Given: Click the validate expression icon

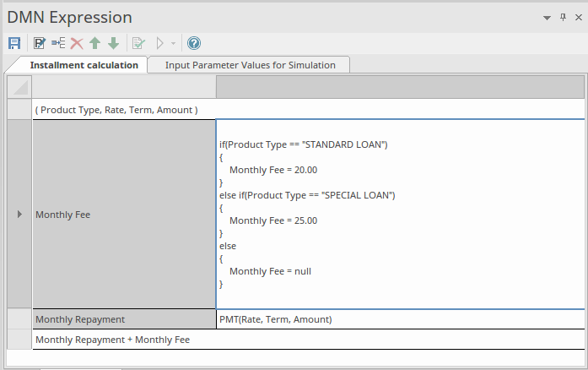Looking at the screenshot, I should 138,43.
